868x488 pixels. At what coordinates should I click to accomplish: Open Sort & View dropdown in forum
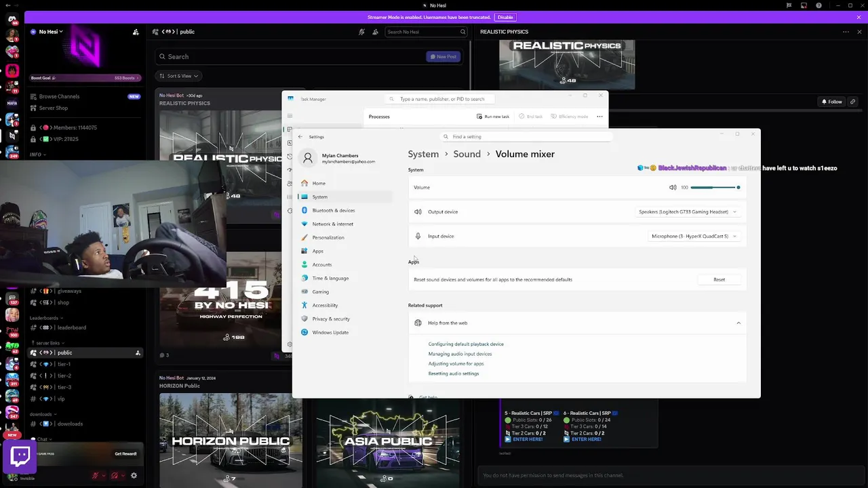tap(179, 76)
